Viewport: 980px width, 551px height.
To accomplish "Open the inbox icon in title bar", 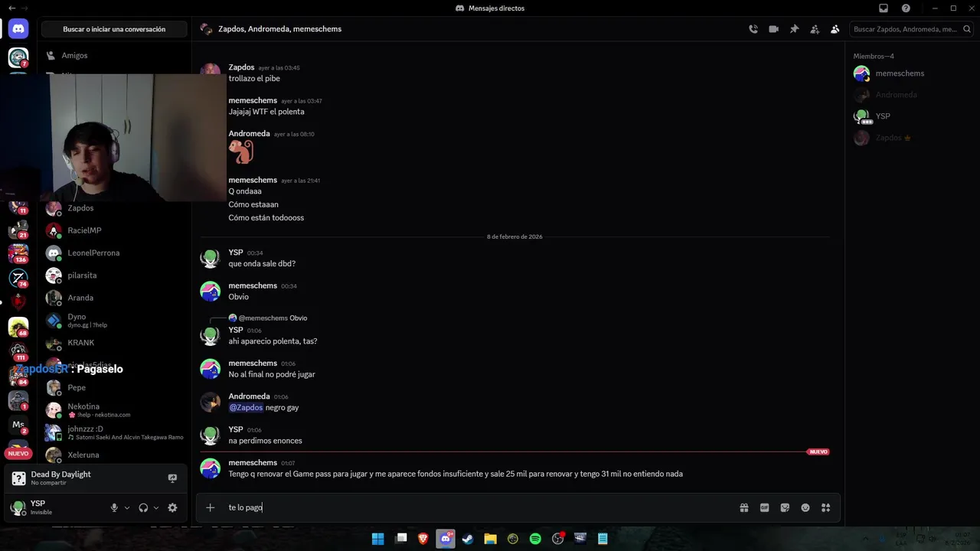I will [884, 8].
